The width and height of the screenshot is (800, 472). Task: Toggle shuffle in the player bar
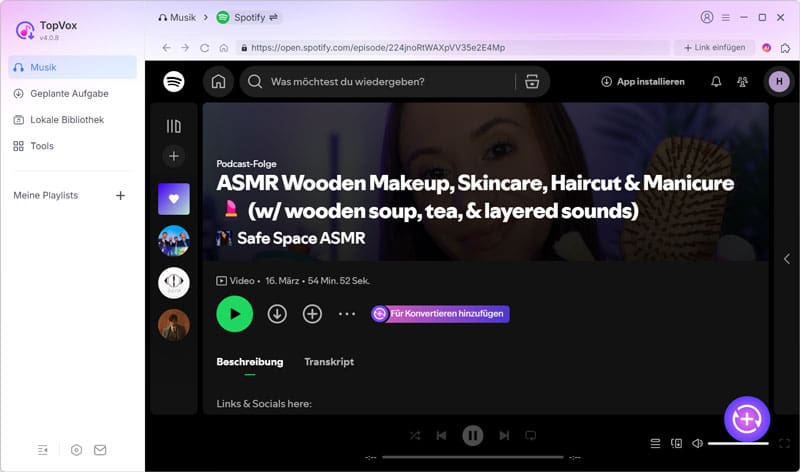(x=415, y=435)
